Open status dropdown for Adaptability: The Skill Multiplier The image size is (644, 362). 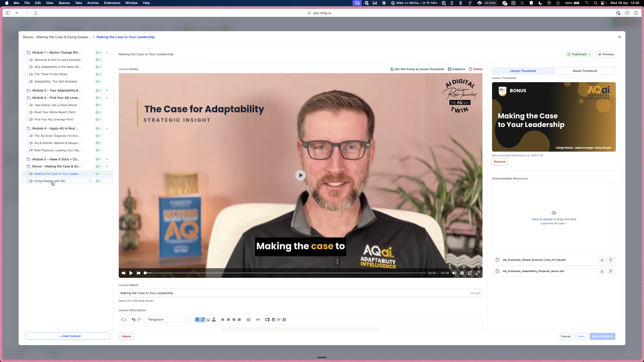pyautogui.click(x=98, y=81)
